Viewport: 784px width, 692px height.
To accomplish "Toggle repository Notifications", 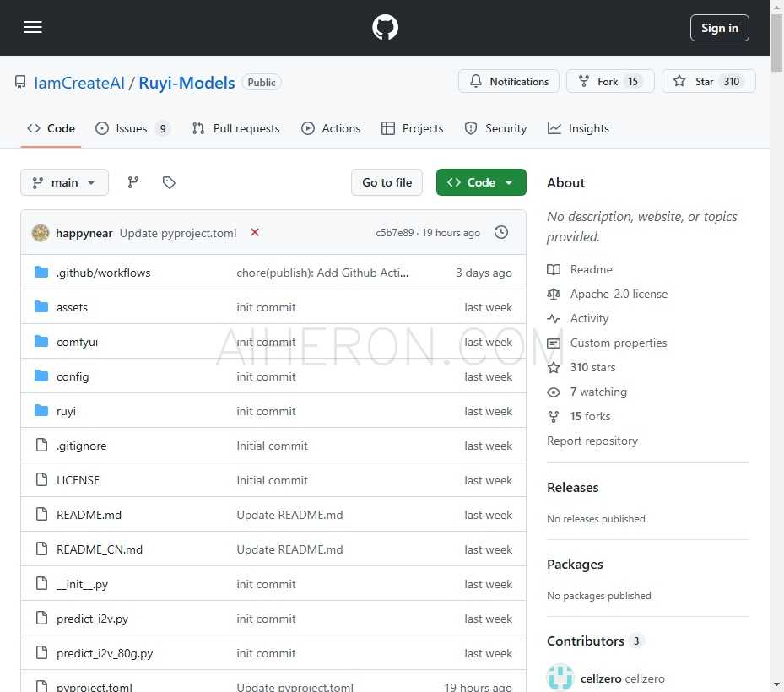I will (509, 82).
